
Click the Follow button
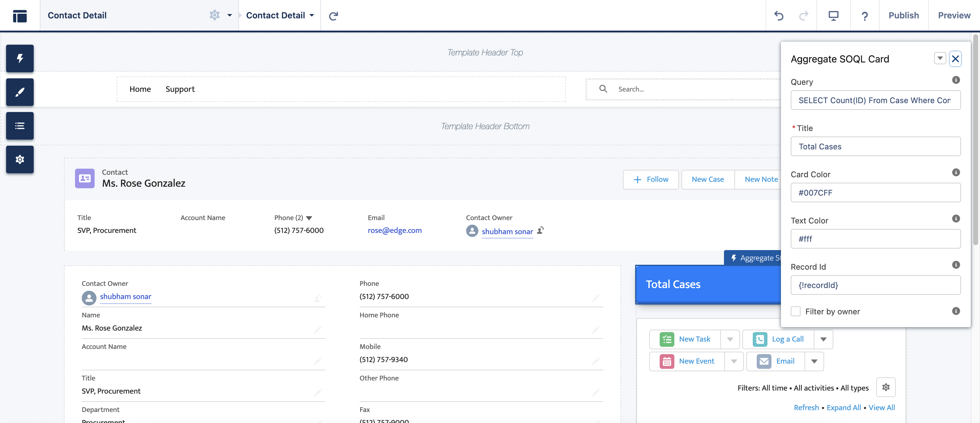pos(650,179)
